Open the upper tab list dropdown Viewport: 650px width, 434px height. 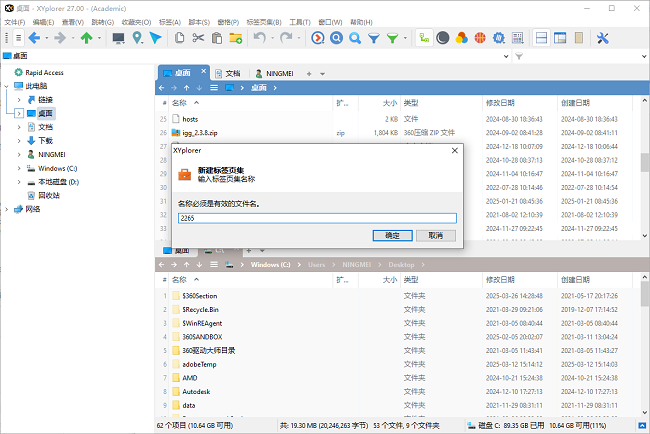323,74
